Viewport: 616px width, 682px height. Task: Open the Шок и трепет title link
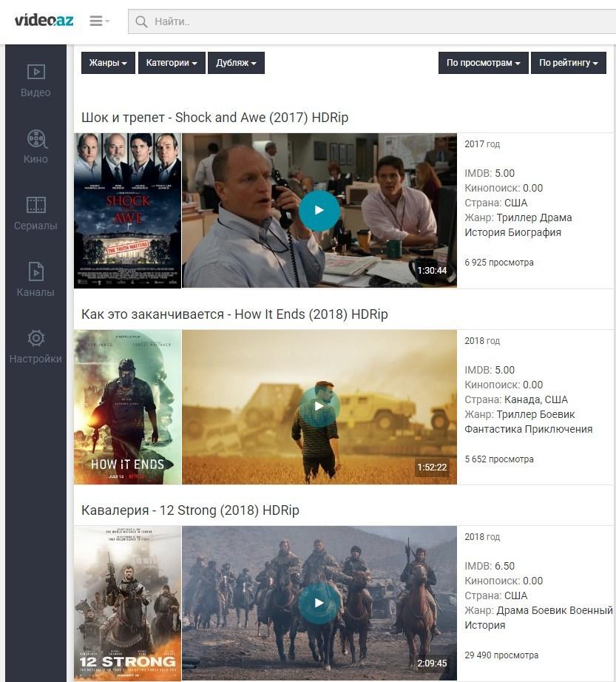214,118
